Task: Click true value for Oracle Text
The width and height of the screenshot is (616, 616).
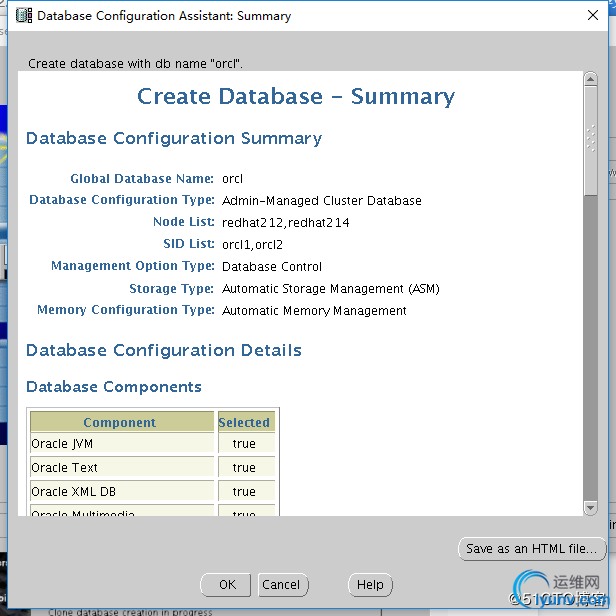Action: 244,468
